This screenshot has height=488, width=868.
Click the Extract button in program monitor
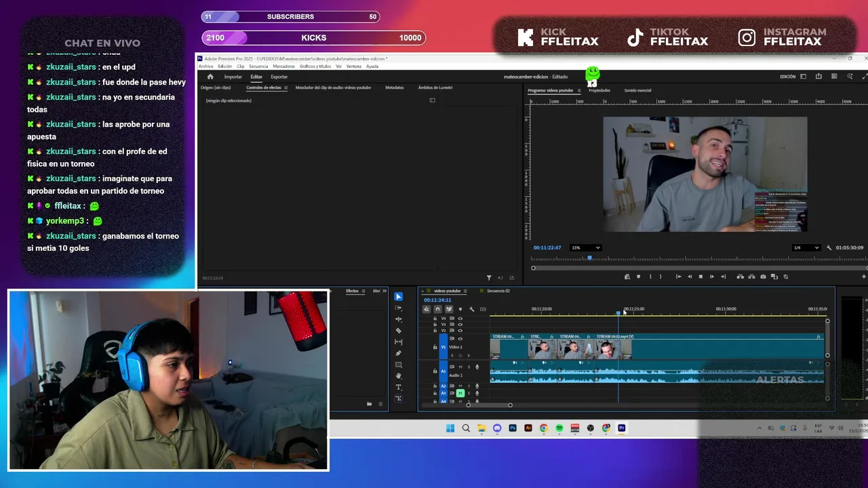click(x=751, y=277)
